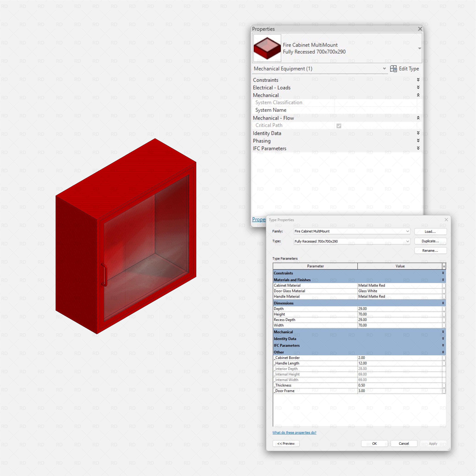Collapse the Mechanical group in Properties
Image resolution: width=476 pixels, height=476 pixels.
pyautogui.click(x=418, y=95)
